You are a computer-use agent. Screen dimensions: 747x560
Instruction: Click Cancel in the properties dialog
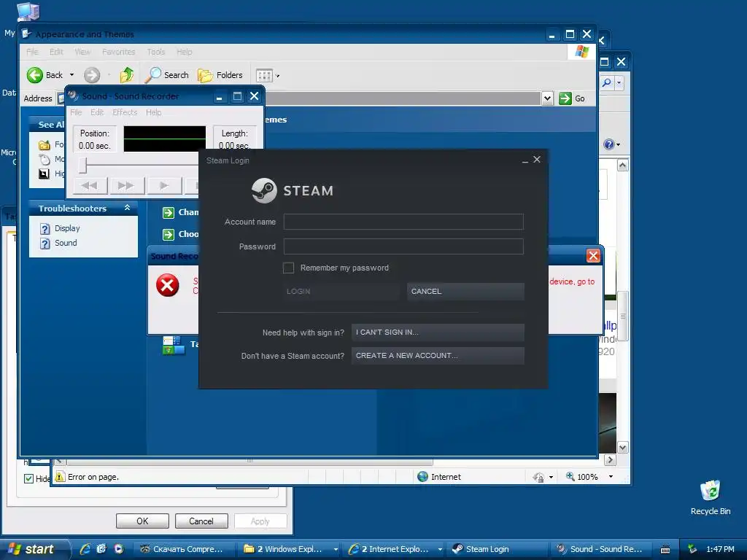pyautogui.click(x=201, y=521)
